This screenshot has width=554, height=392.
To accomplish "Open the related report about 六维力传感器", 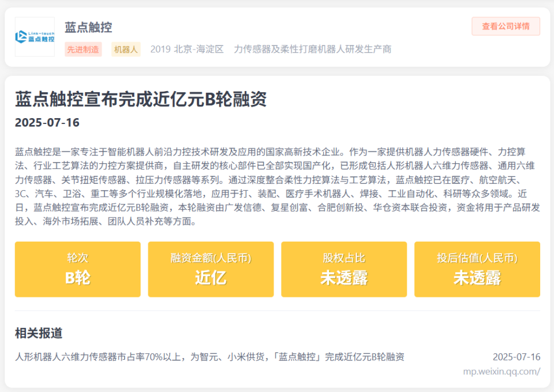I will [209, 357].
